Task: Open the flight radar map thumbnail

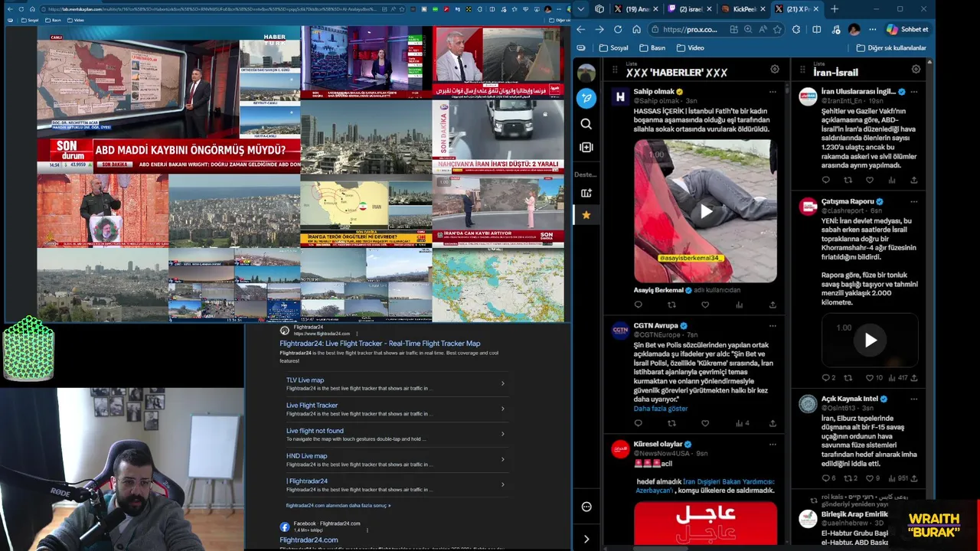Action: 498,285
